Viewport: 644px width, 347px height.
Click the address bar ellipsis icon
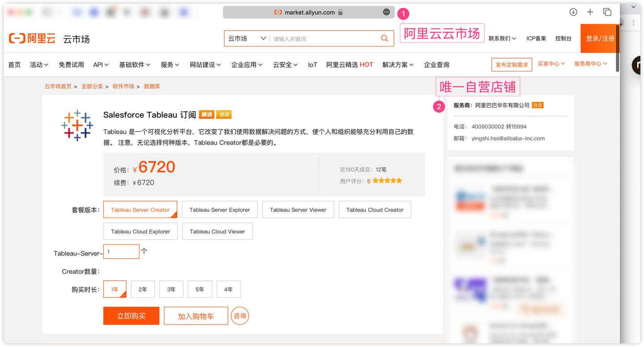pyautogui.click(x=386, y=12)
